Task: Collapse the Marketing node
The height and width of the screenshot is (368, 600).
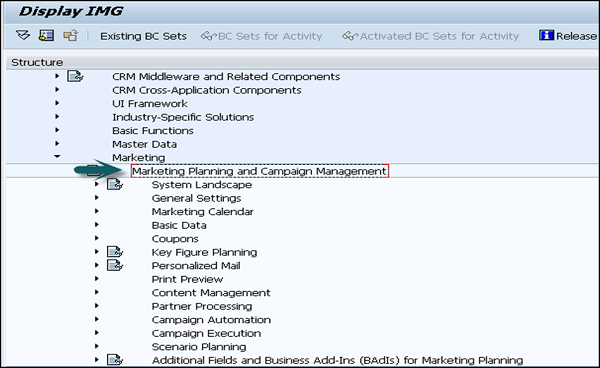Action: point(57,156)
